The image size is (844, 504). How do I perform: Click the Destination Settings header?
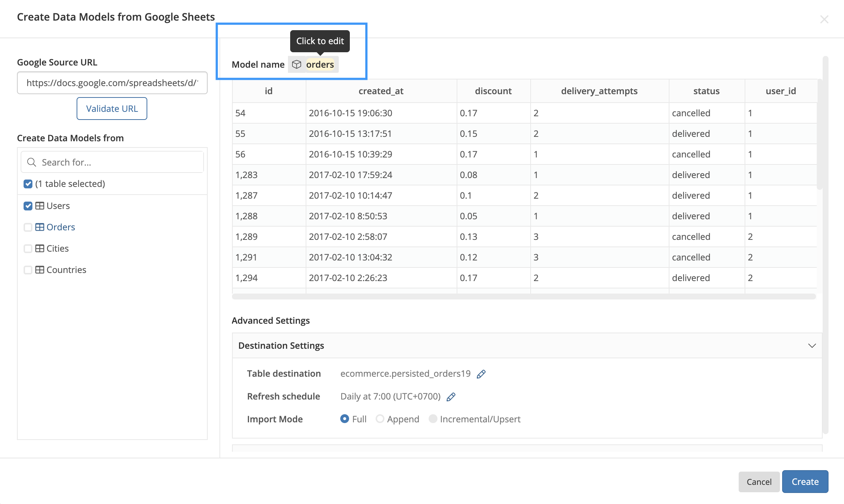tap(527, 345)
